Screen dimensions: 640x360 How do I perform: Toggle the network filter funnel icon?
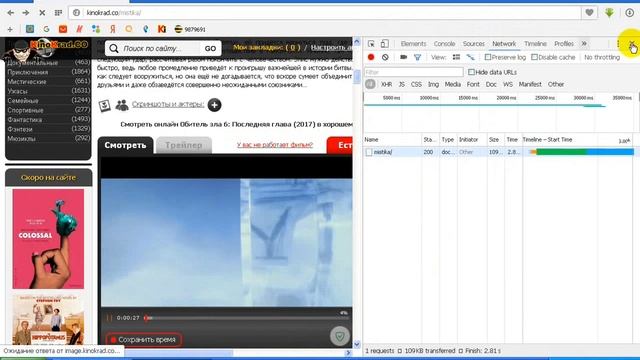pos(417,58)
